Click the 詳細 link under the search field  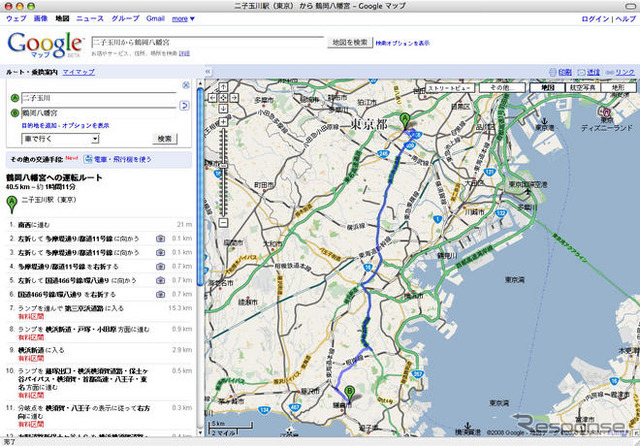(x=184, y=53)
